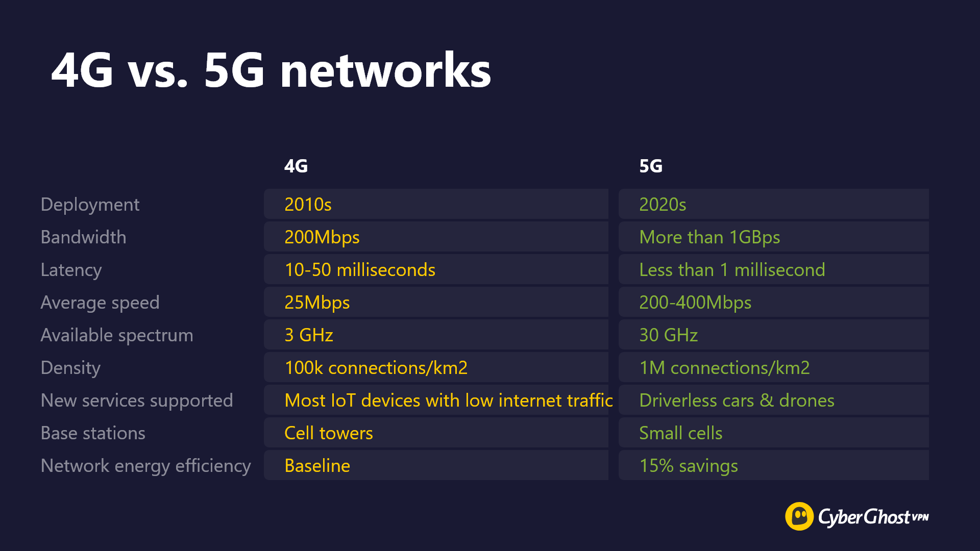Click the Deployment row label
Image resolution: width=980 pixels, height=551 pixels.
[90, 205]
